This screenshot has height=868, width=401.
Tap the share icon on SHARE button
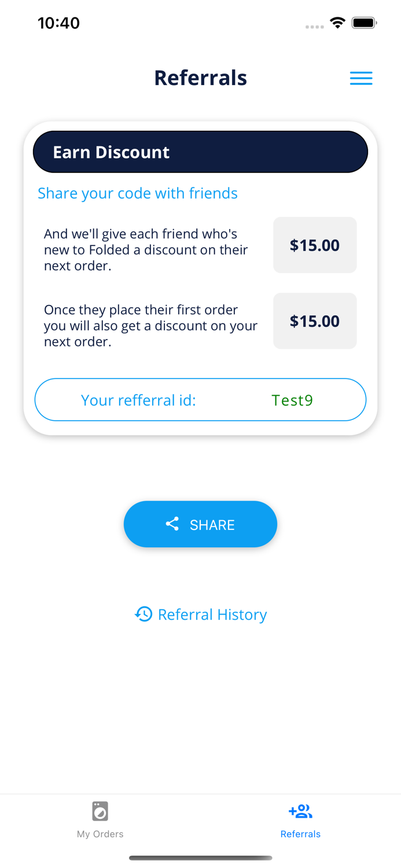[172, 524]
